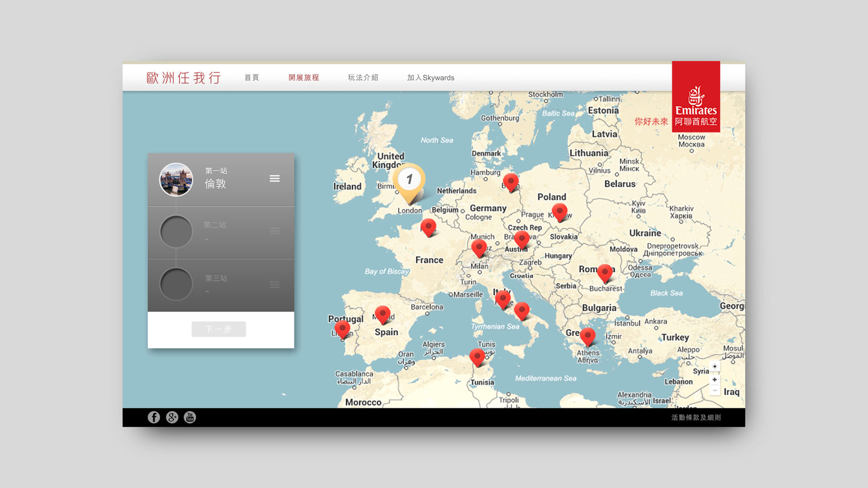
Task: Select the red pin over central Italy
Action: pos(503,300)
